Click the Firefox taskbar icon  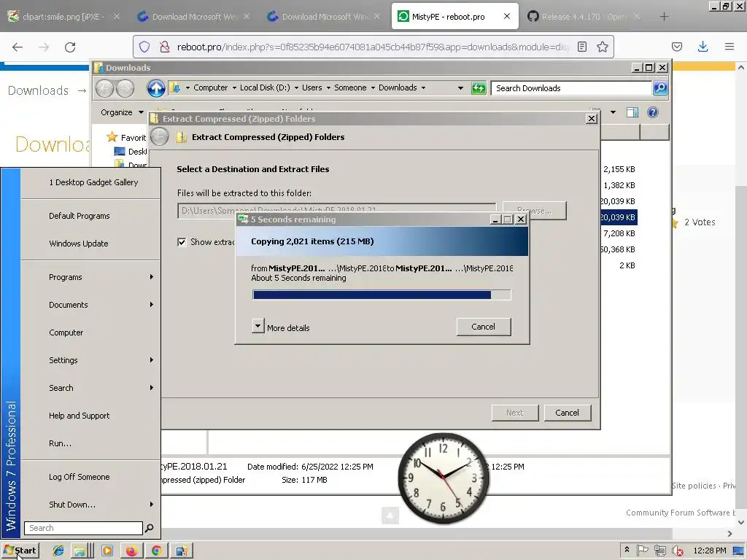point(131,551)
